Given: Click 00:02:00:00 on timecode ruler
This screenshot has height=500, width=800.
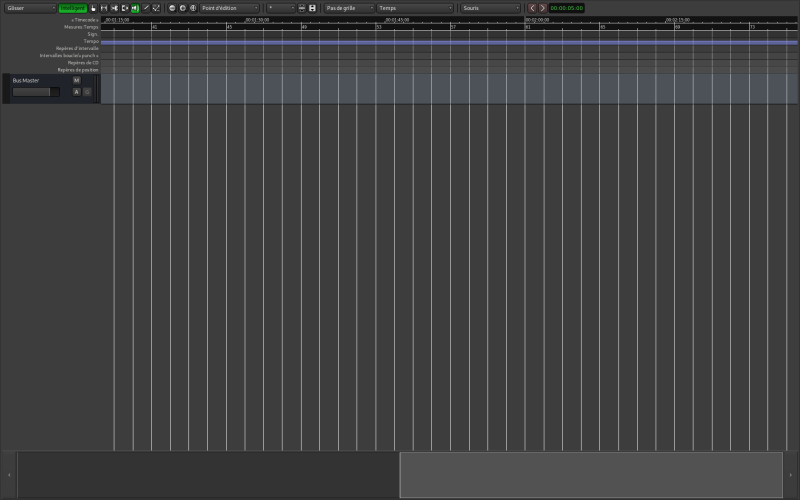Looking at the screenshot, I should click(x=537, y=20).
